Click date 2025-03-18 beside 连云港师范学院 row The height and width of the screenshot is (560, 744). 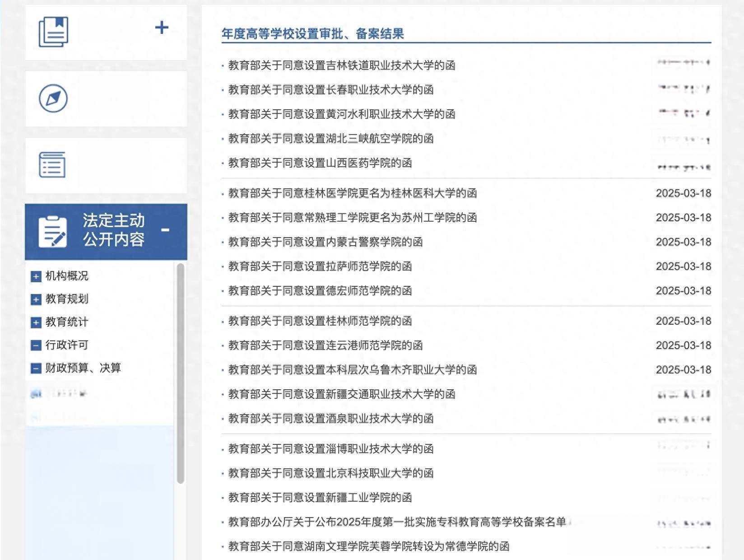pos(684,345)
